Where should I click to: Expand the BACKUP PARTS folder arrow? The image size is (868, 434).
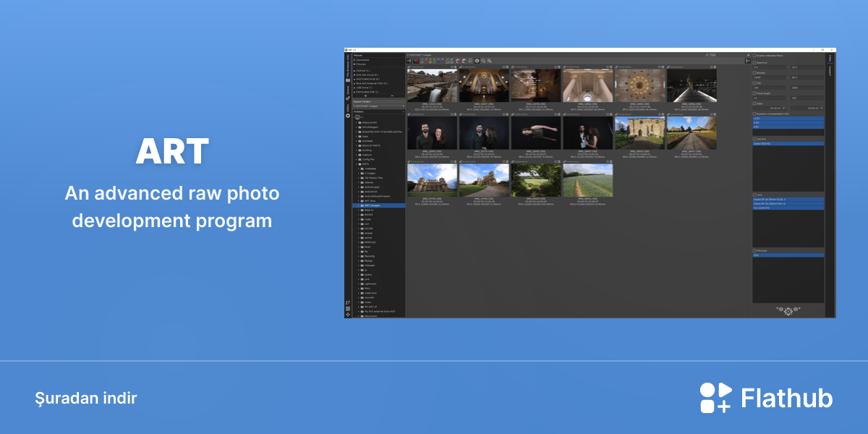pos(355,145)
